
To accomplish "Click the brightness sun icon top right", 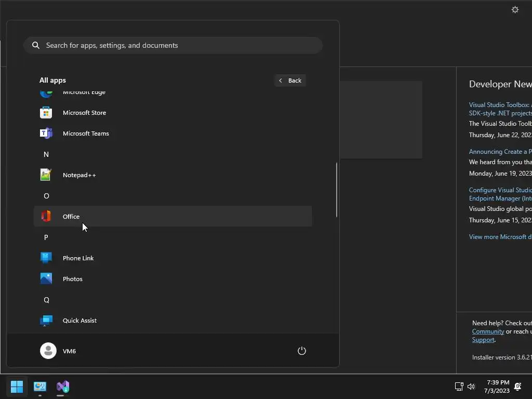I will 515,9.
